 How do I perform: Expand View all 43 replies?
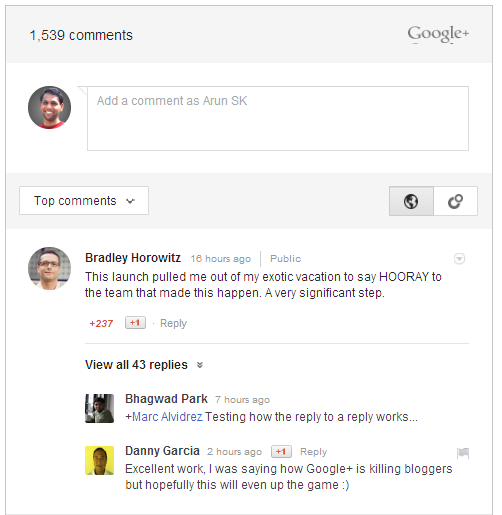(144, 365)
